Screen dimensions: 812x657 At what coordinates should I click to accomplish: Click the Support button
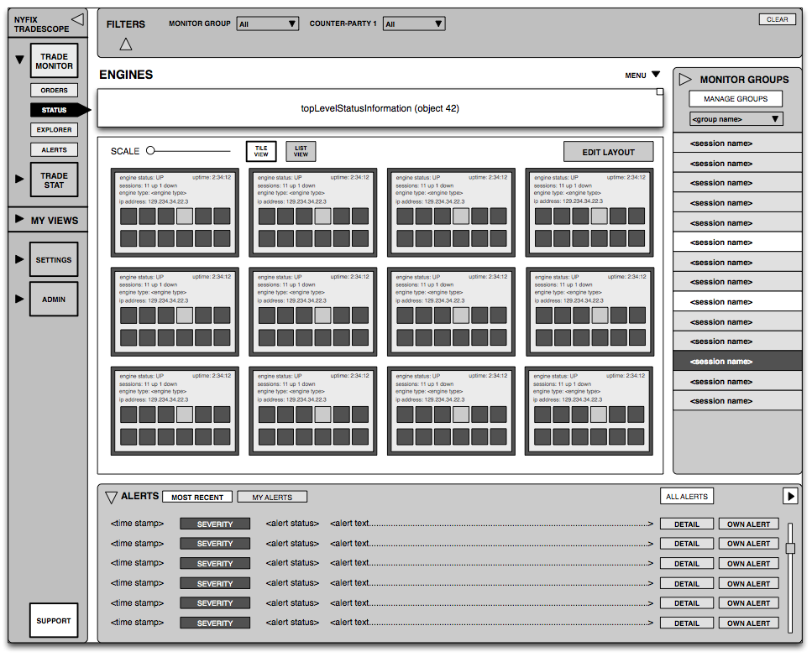pos(54,620)
